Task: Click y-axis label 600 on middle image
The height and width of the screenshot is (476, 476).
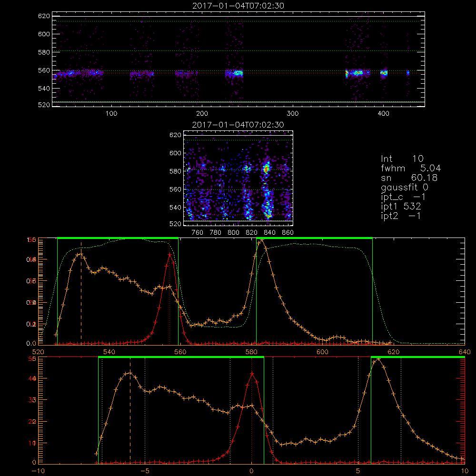Action: tap(175, 153)
